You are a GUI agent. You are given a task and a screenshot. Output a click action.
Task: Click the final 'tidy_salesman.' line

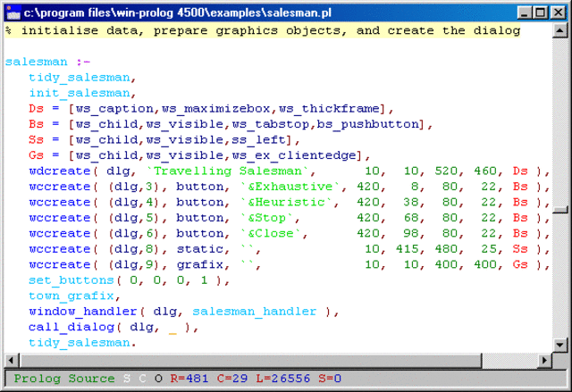82,343
